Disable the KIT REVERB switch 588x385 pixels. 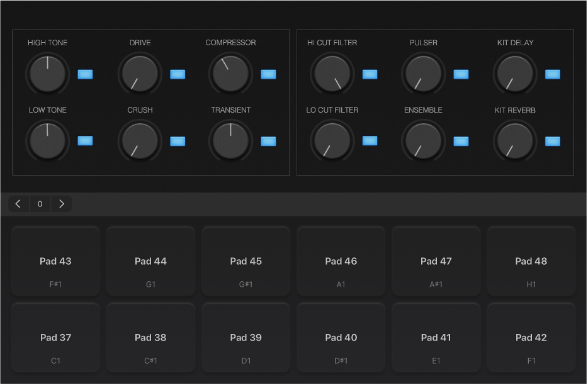(552, 142)
